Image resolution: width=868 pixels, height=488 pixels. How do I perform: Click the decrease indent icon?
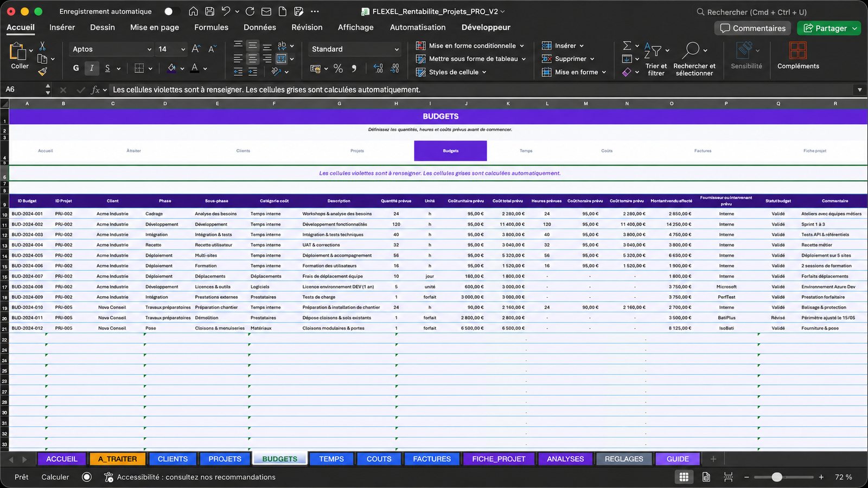(x=238, y=72)
